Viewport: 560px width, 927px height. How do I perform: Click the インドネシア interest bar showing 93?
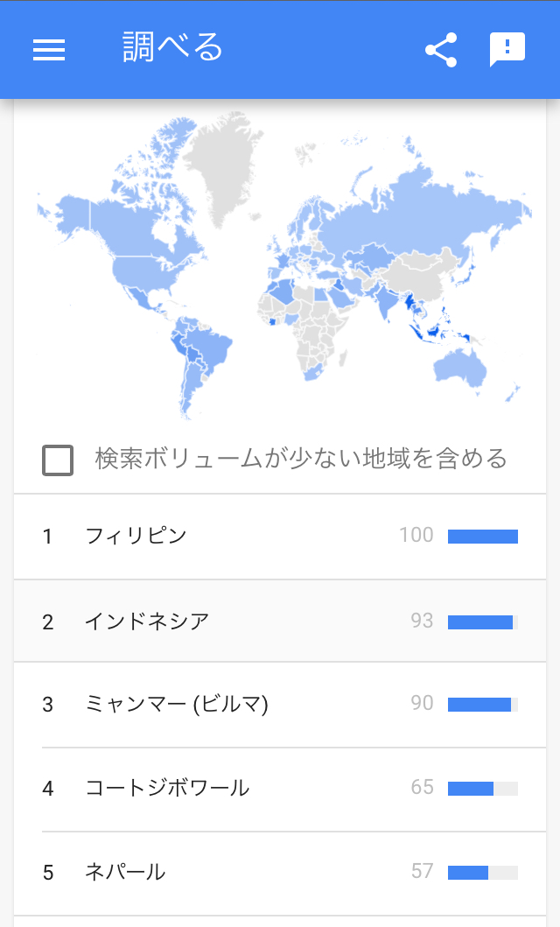coord(482,622)
